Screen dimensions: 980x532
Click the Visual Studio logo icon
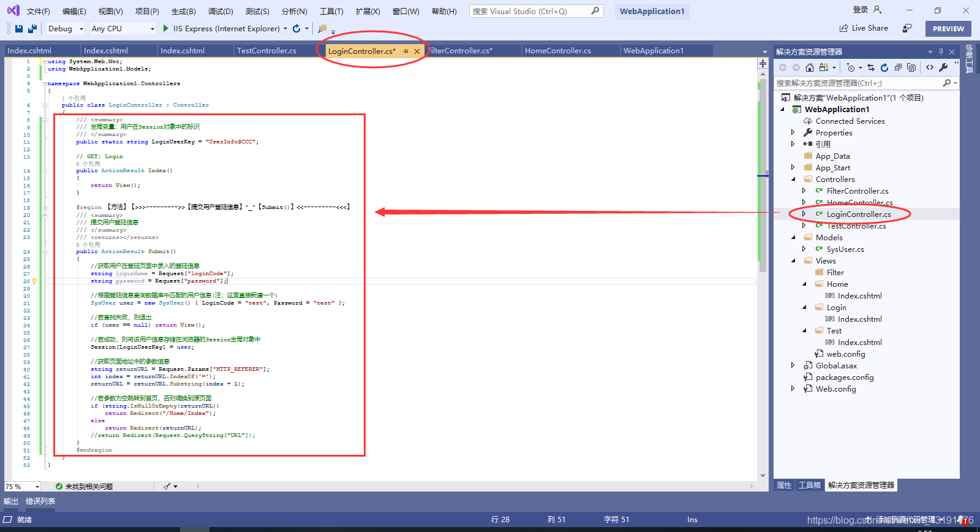tap(13, 10)
